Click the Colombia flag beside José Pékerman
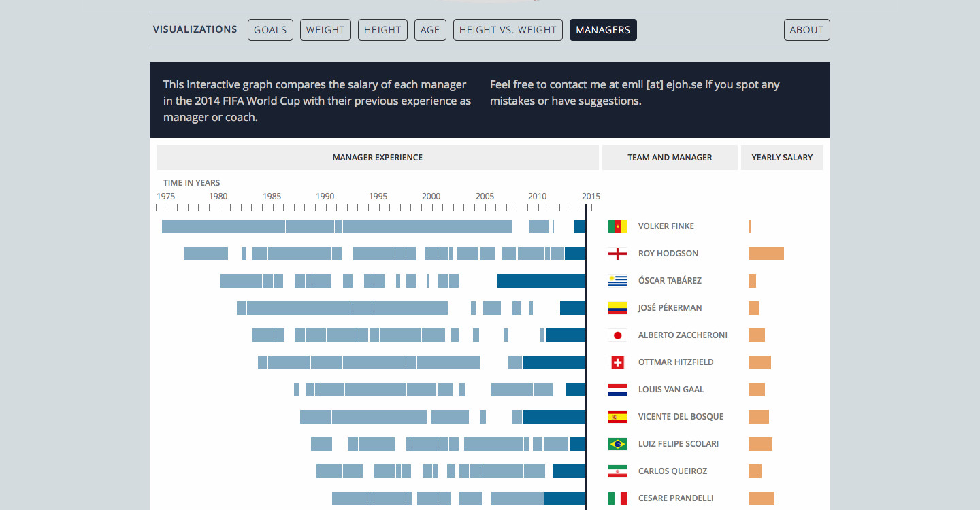 coord(617,308)
